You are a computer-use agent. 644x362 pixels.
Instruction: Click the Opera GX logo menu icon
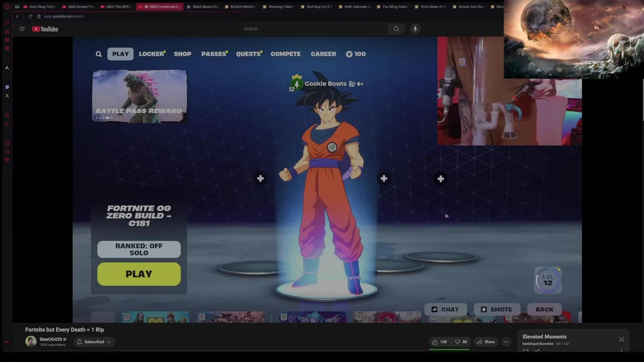coord(7,7)
